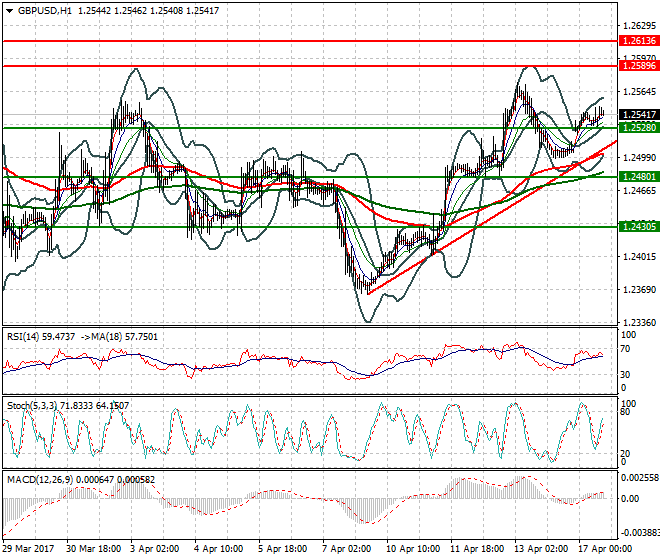Click the 29 Mar 2017 time axis label
The width and height of the screenshot is (660, 560).
[x=28, y=549]
